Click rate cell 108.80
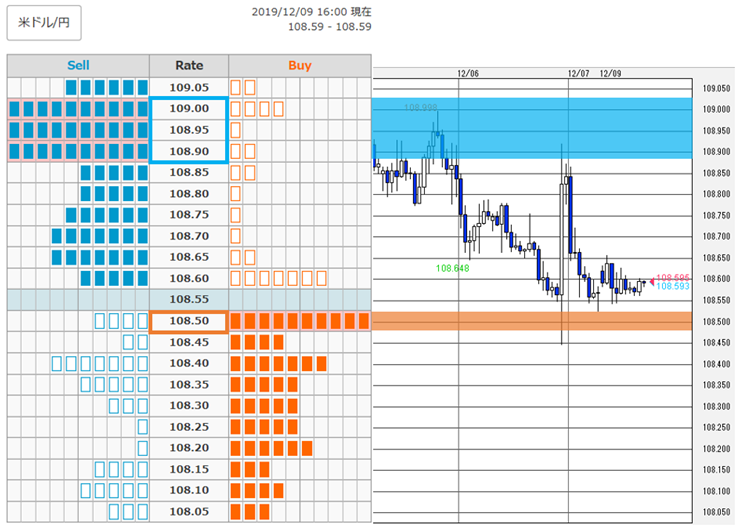Screen dimensions: 740x530 click(x=189, y=193)
